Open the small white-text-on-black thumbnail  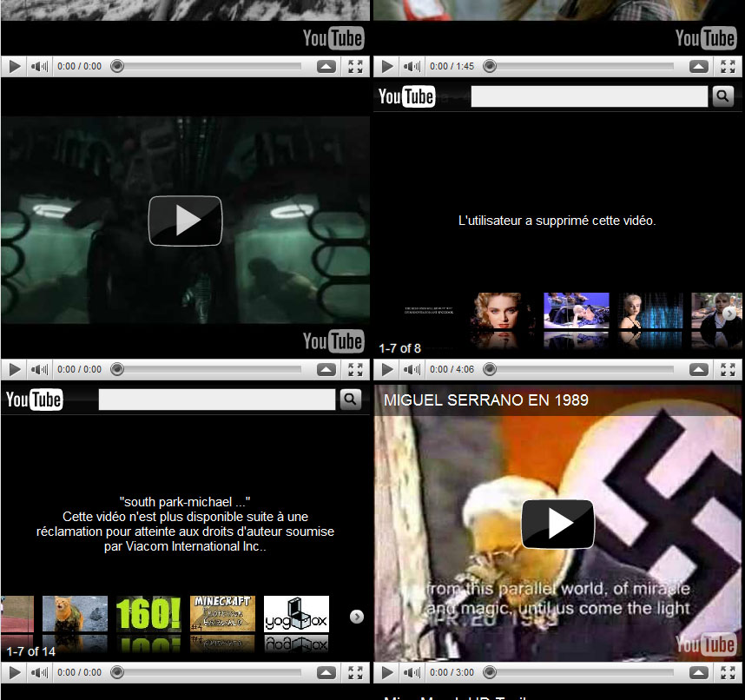pyautogui.click(x=429, y=310)
